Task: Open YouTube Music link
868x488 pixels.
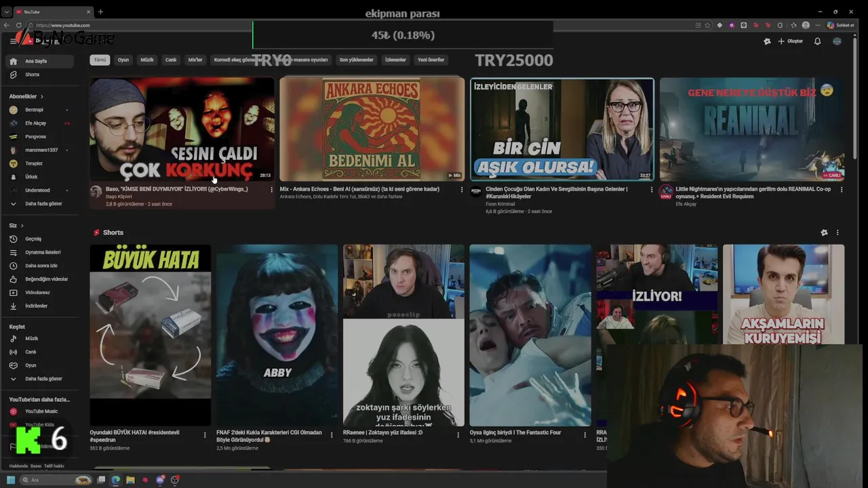Action: (x=39, y=411)
